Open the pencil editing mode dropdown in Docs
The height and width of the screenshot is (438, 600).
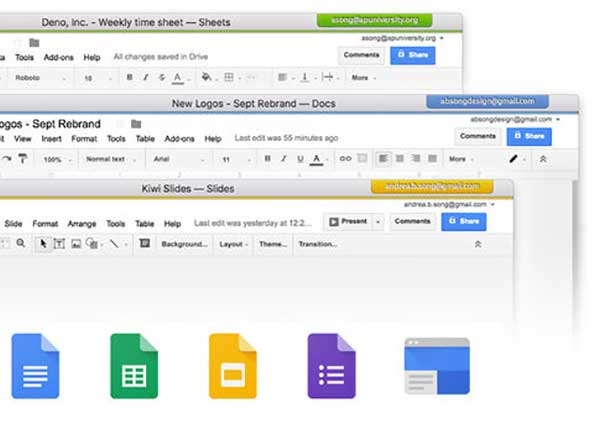518,159
